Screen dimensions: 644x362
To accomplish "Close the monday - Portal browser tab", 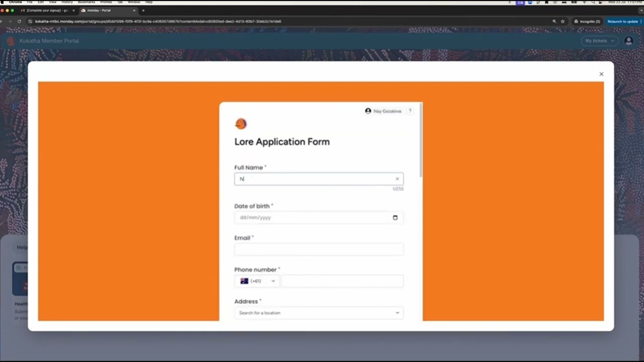I will pos(134,10).
